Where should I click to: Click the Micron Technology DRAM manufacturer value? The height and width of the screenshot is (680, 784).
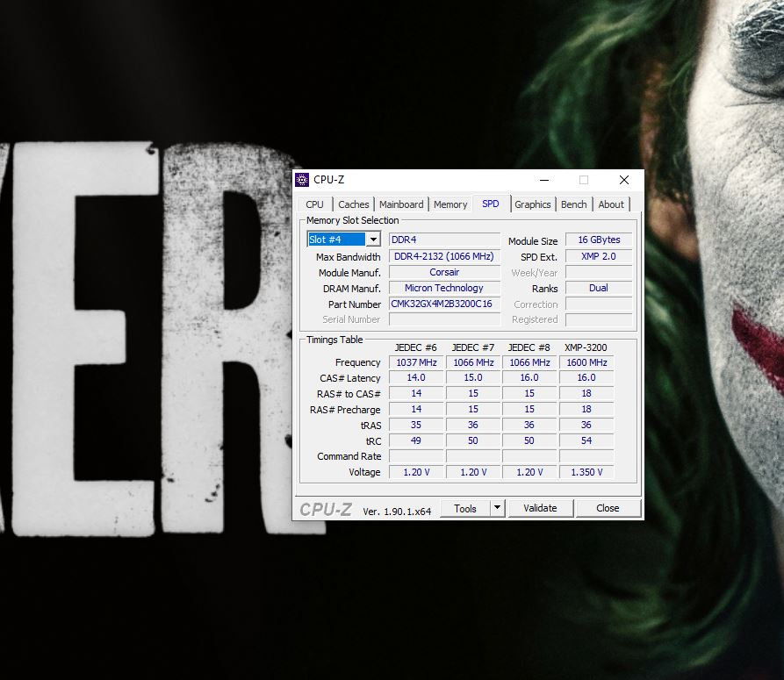coord(444,288)
